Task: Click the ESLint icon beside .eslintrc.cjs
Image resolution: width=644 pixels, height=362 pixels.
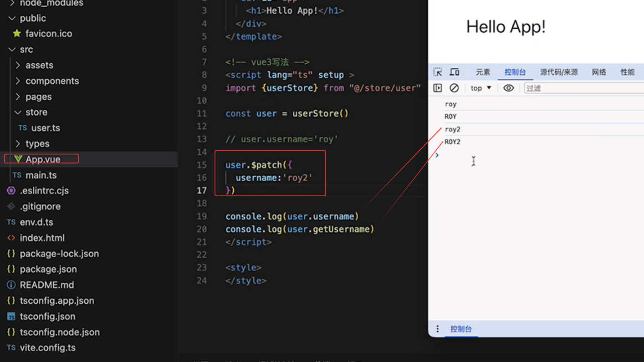Action: (x=11, y=191)
